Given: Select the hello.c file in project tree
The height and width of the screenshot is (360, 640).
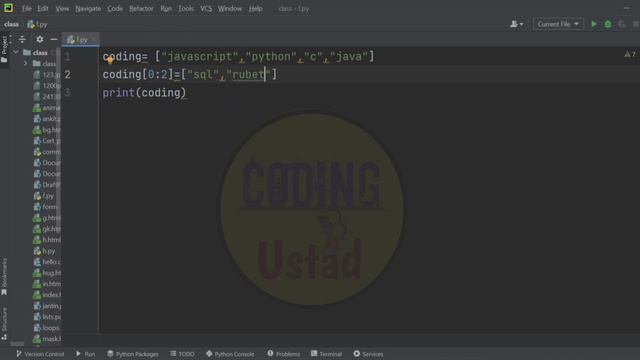Looking at the screenshot, I should [47, 262].
